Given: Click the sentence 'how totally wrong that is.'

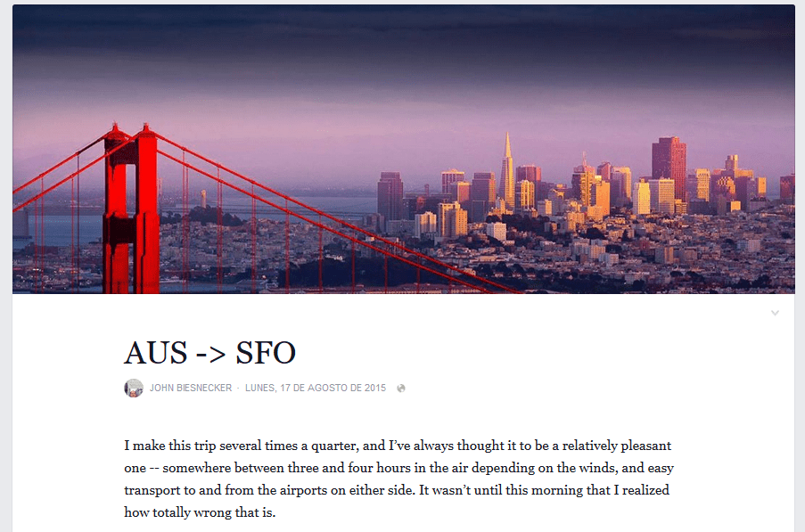Looking at the screenshot, I should point(200,512).
